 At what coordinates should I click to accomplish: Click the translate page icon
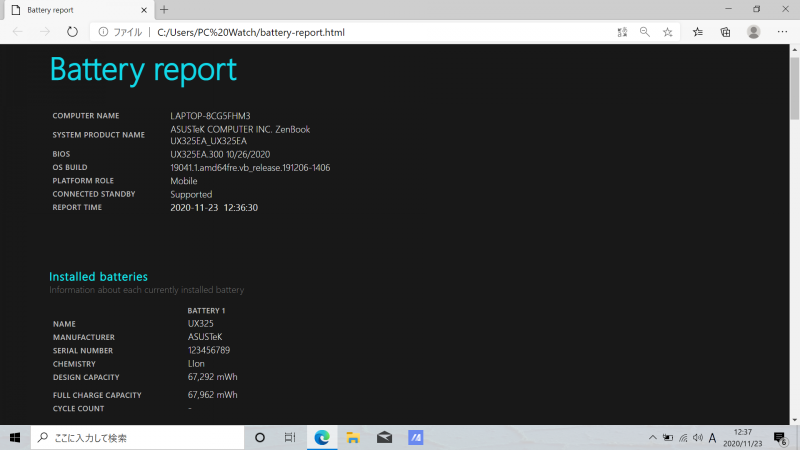tap(622, 32)
